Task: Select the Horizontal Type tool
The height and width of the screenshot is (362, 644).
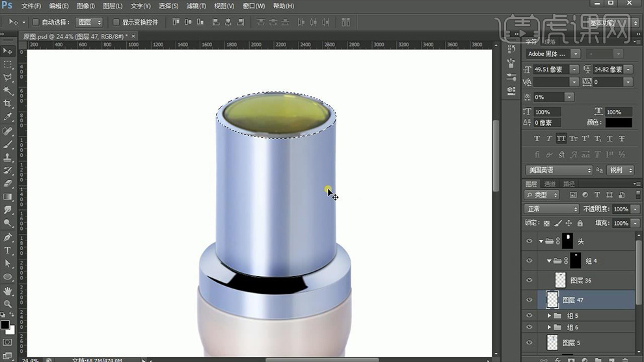Action: [8, 250]
